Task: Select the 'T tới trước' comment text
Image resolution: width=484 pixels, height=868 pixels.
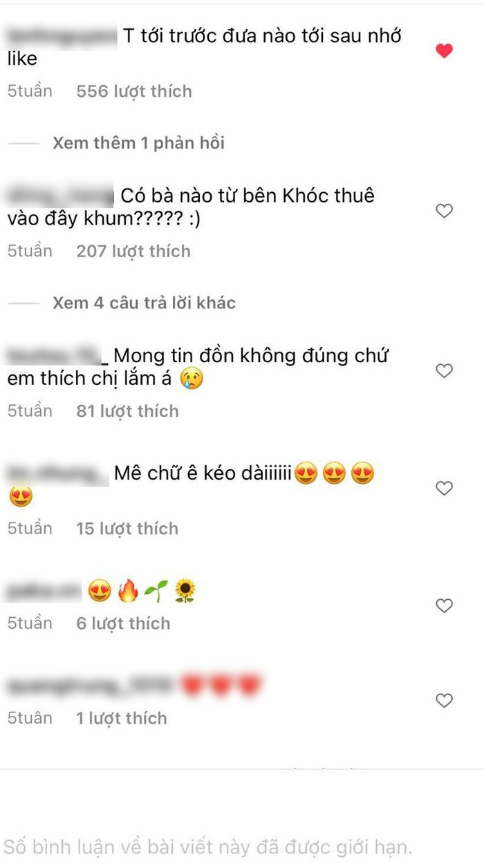Action: coord(204,46)
